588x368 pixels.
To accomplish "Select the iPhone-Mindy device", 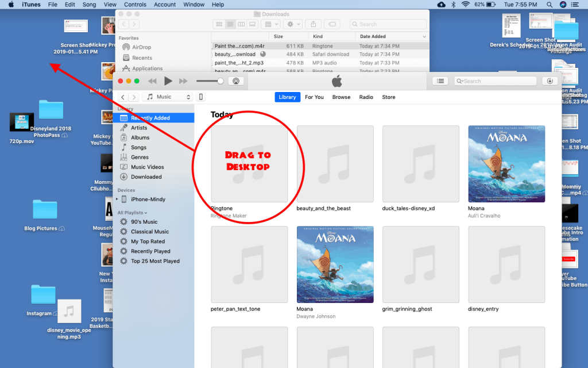I will (x=148, y=200).
